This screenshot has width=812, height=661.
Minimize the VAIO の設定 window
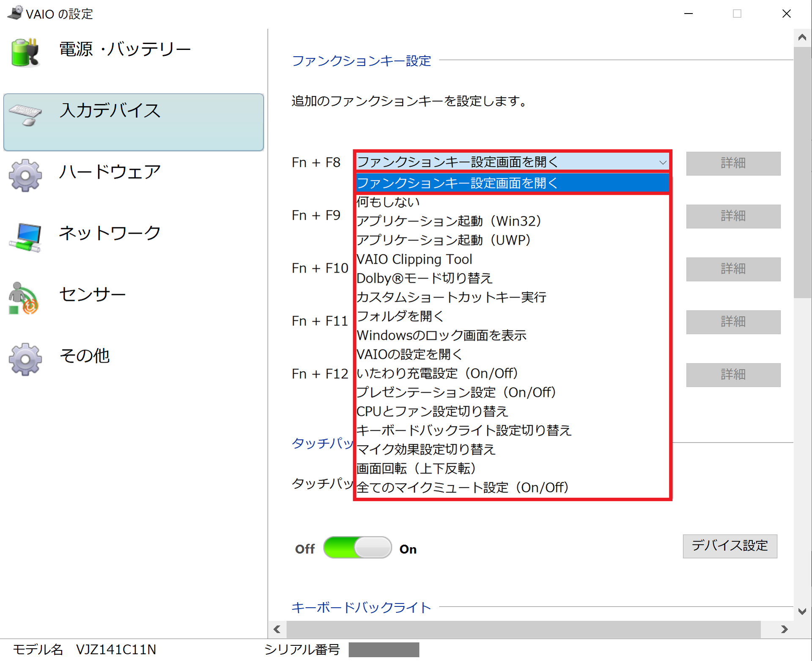[x=689, y=14]
